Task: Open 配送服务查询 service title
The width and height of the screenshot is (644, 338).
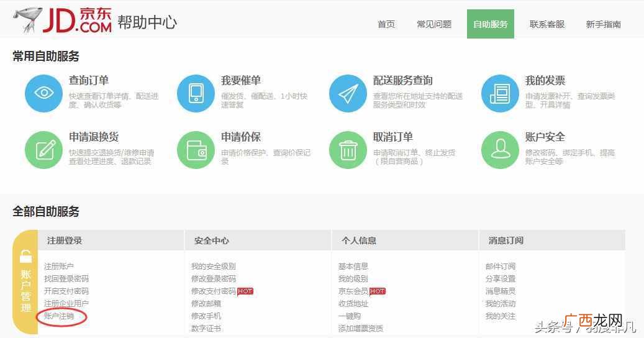Action: (403, 81)
